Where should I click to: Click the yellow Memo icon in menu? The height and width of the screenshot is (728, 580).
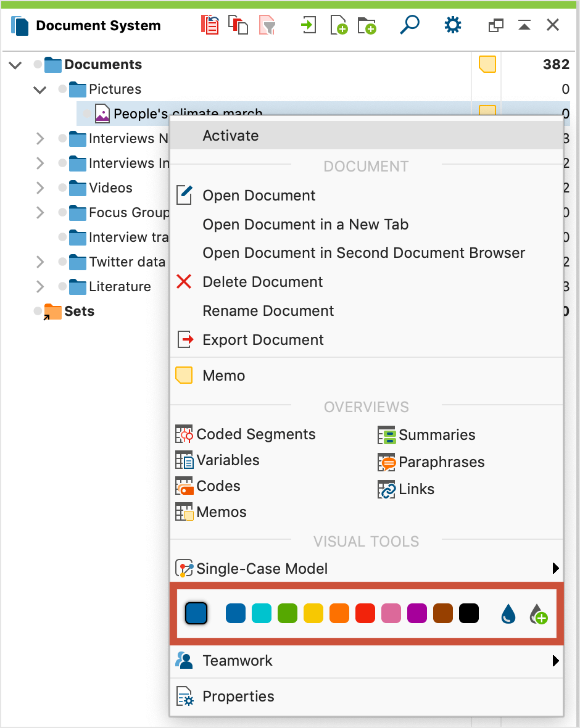pyautogui.click(x=184, y=375)
